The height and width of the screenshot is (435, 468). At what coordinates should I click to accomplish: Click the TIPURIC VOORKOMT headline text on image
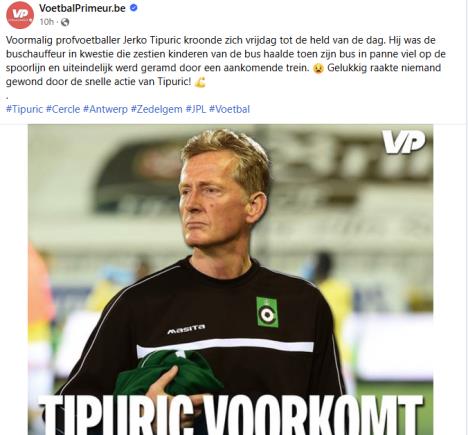click(x=231, y=415)
